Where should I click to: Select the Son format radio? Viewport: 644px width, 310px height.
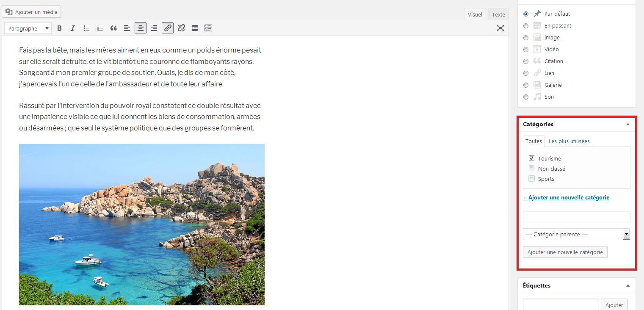point(526,97)
